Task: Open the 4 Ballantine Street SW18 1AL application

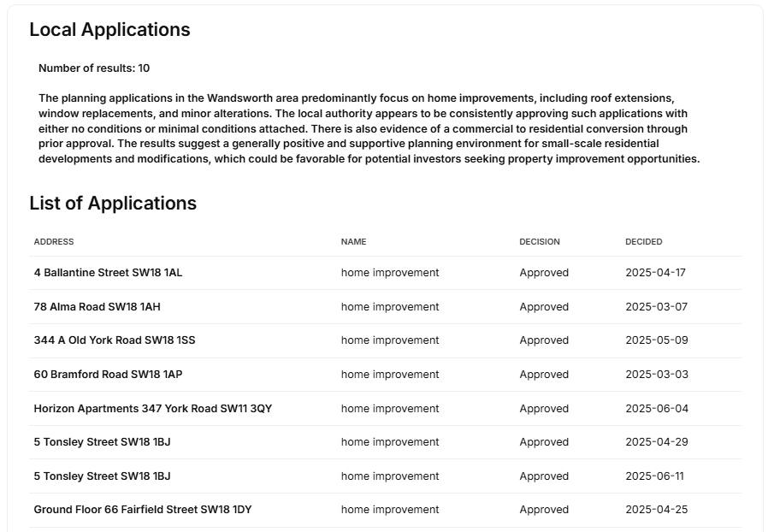Action: [x=108, y=272]
